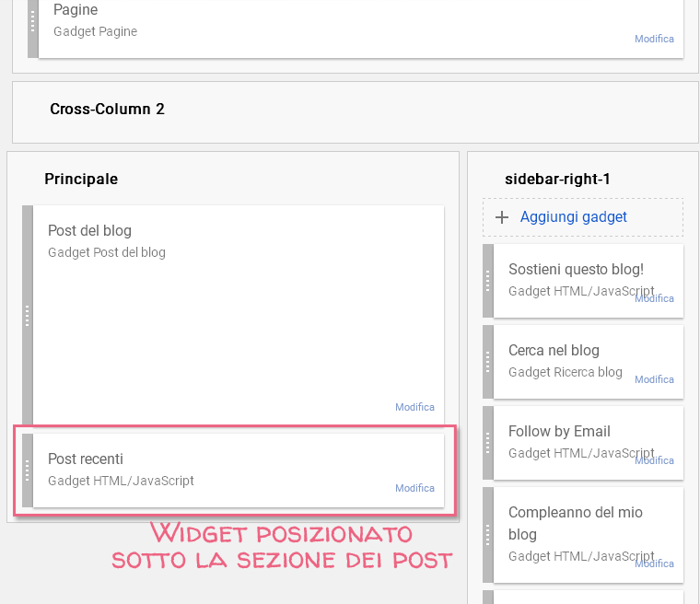Screen dimensions: 700x604
Task: Open Aggiungi gadget in sidebar-right-1
Action: pos(573,217)
